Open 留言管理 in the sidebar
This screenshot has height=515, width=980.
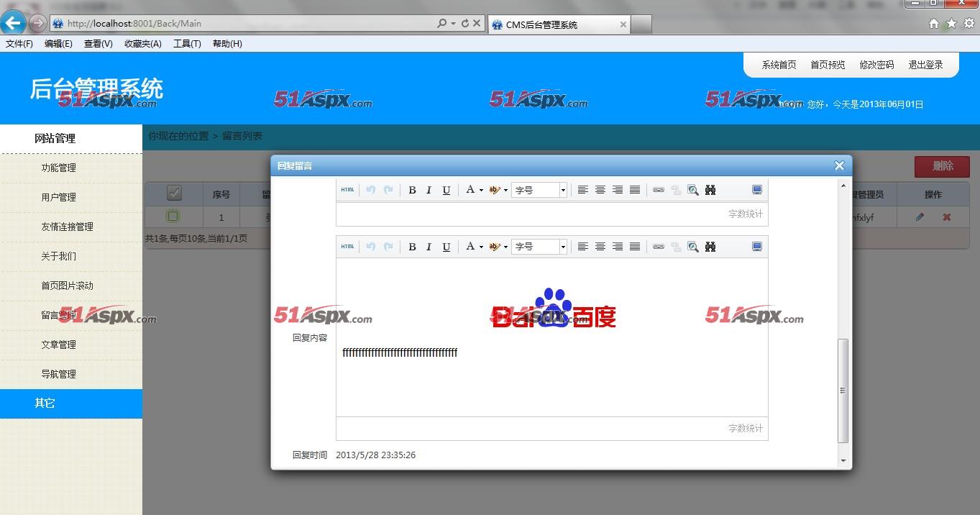point(59,315)
